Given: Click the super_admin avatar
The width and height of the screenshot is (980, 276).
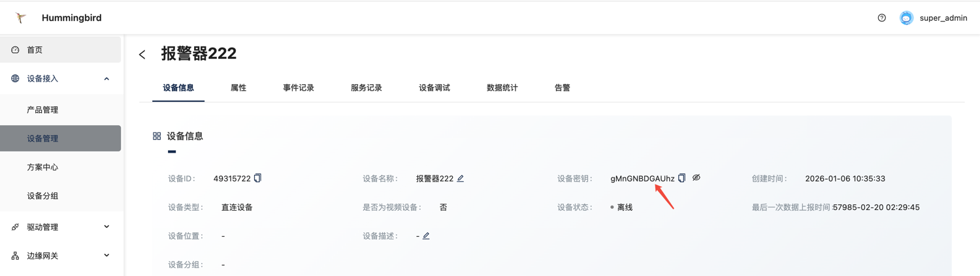Looking at the screenshot, I should (906, 18).
